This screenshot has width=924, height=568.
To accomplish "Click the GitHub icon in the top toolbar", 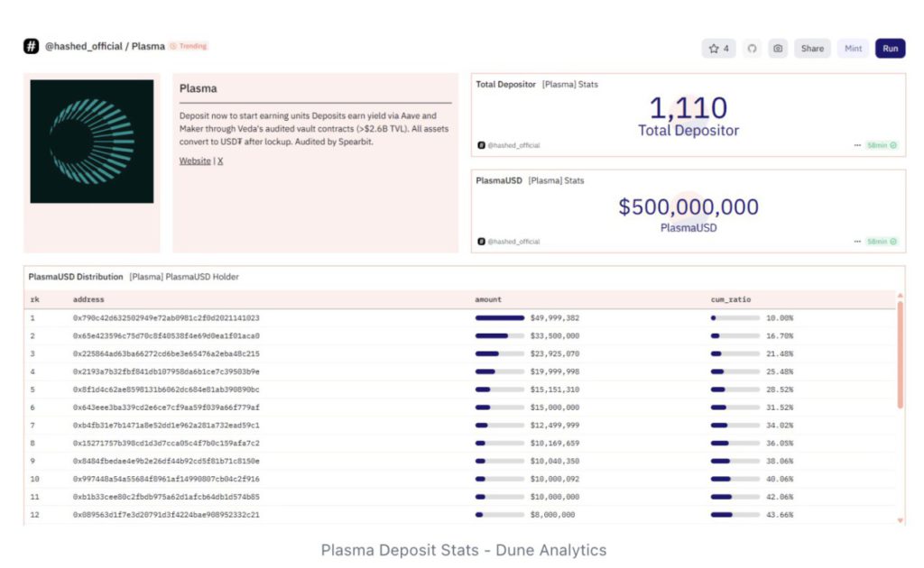I will click(x=752, y=49).
